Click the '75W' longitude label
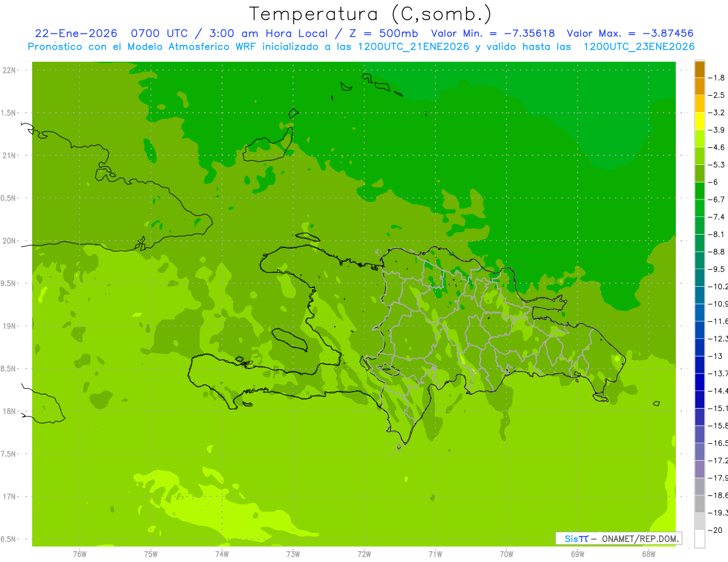This screenshot has height=562, width=728. [x=151, y=554]
